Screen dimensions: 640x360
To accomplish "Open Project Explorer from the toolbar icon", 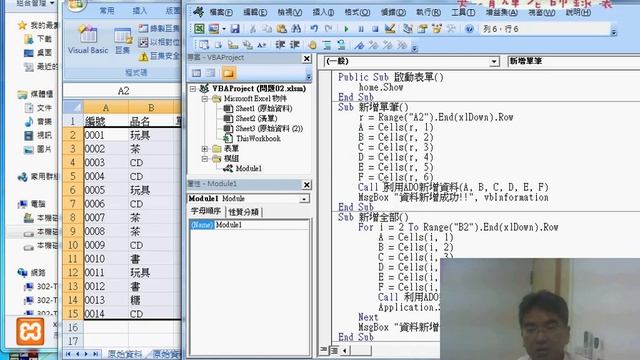I will point(407,29).
